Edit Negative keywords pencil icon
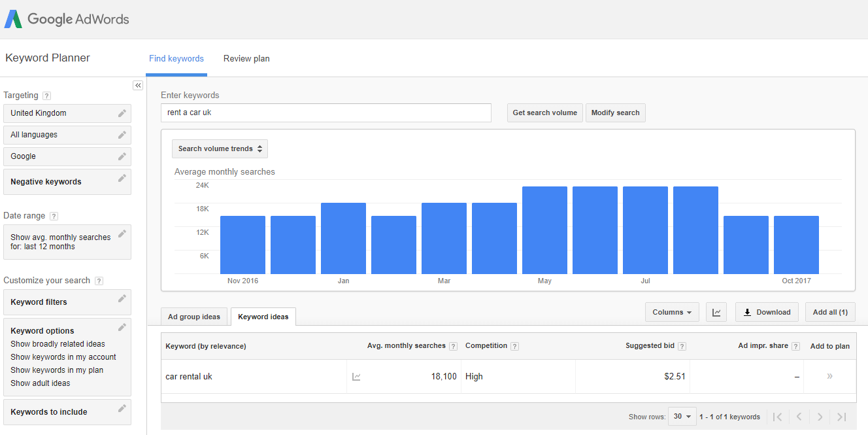 point(122,178)
